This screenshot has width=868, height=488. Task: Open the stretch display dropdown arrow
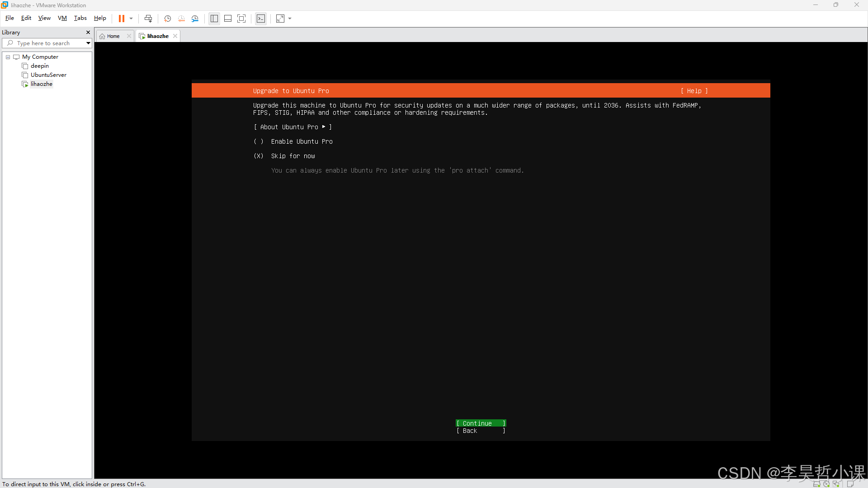(290, 19)
